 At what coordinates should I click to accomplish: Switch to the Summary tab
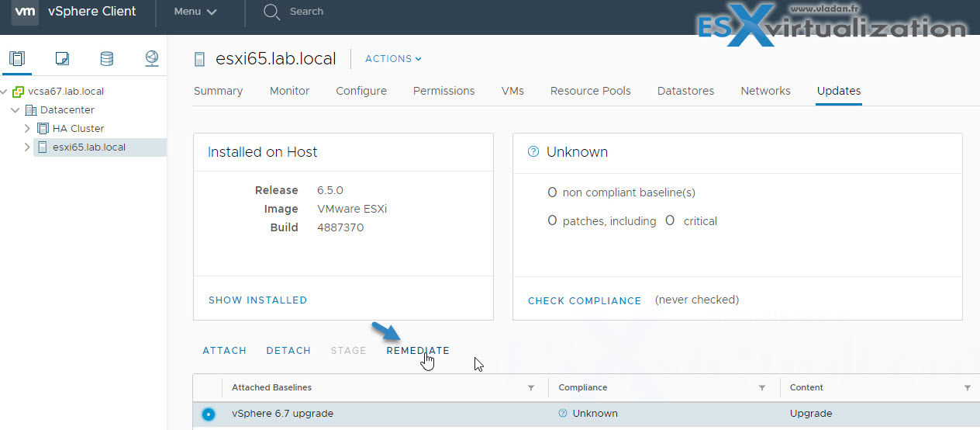(218, 91)
